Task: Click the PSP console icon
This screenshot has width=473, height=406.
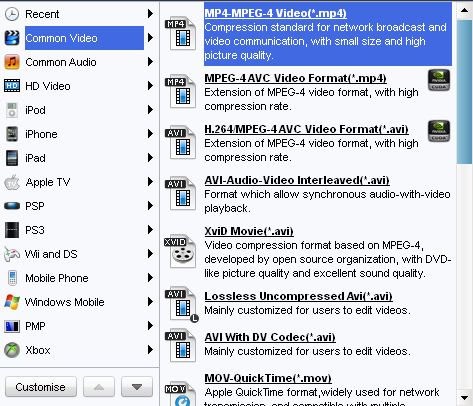Action: pos(12,206)
